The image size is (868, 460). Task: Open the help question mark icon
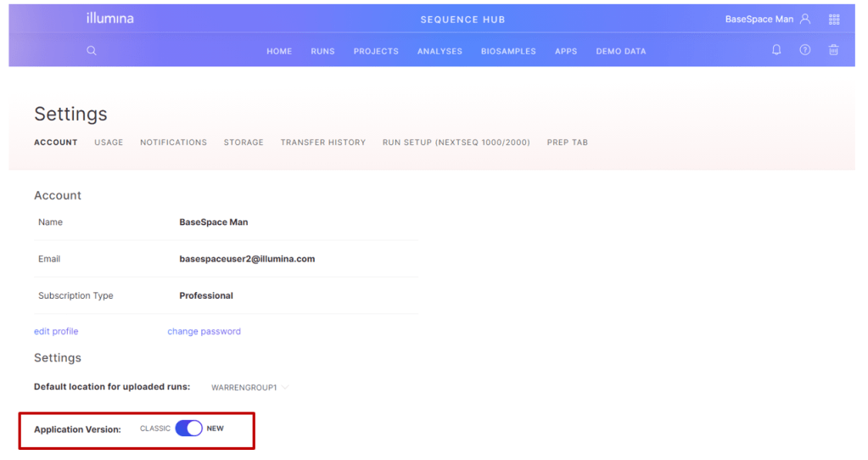[x=805, y=50]
